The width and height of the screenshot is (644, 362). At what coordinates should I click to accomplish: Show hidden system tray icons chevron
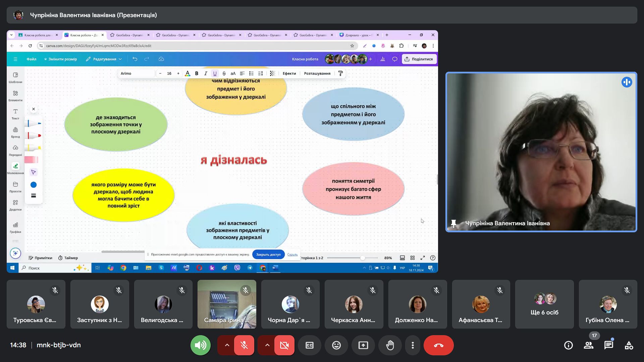[364, 268]
